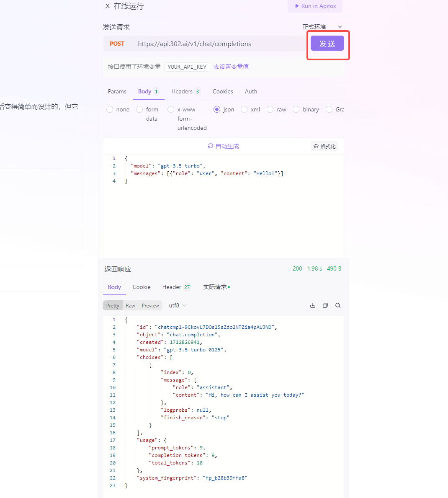Close the 在线运行 panel via X icon
This screenshot has width=448, height=498.
click(108, 6)
